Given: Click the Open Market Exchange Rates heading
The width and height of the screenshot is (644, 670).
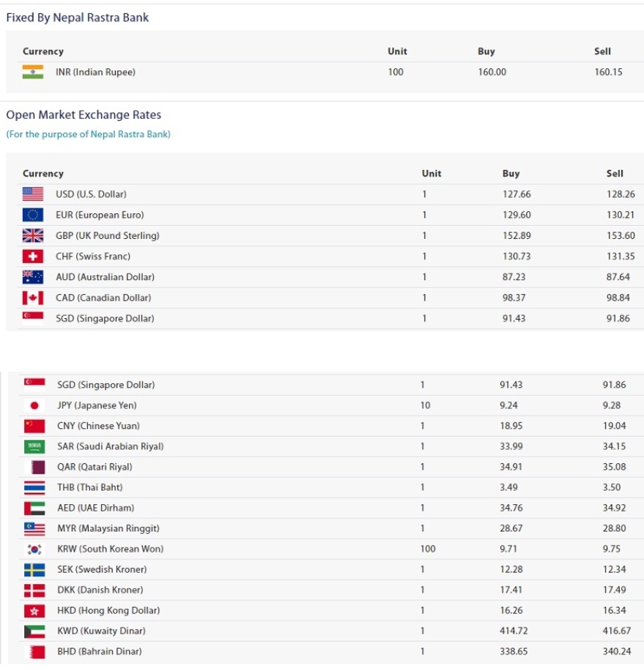Looking at the screenshot, I should 84,114.
